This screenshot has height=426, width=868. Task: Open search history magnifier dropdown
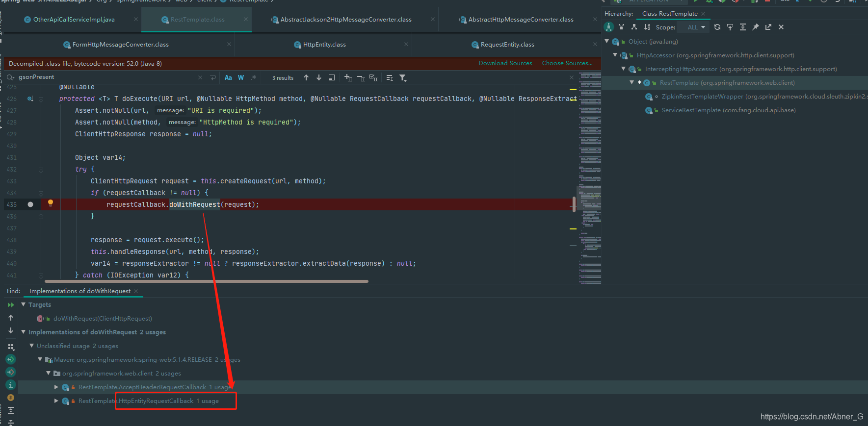[11, 77]
